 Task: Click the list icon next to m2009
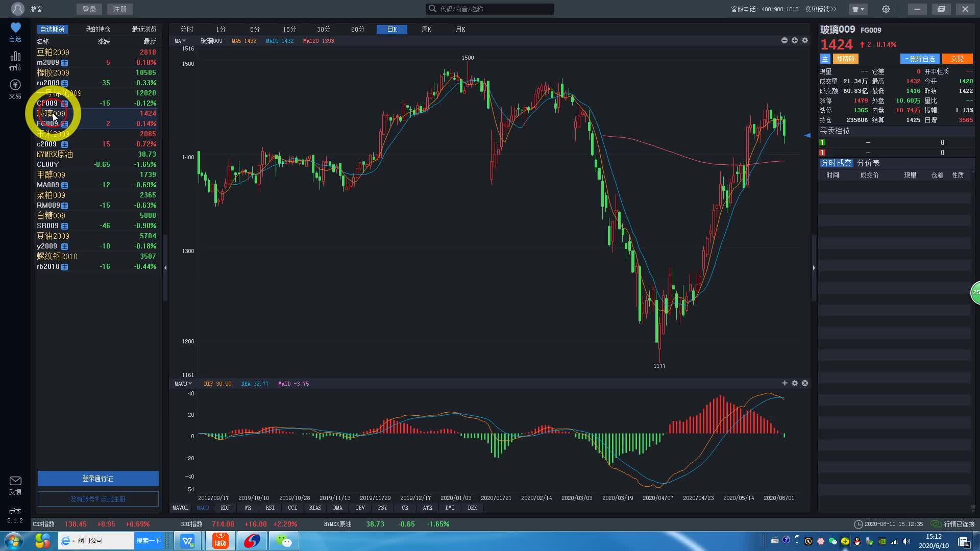click(65, 63)
